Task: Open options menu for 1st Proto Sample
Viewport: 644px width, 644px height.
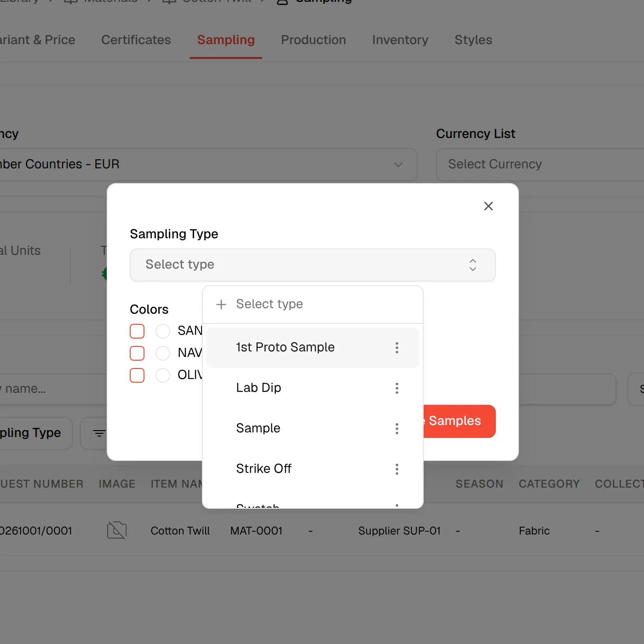Action: pos(397,348)
